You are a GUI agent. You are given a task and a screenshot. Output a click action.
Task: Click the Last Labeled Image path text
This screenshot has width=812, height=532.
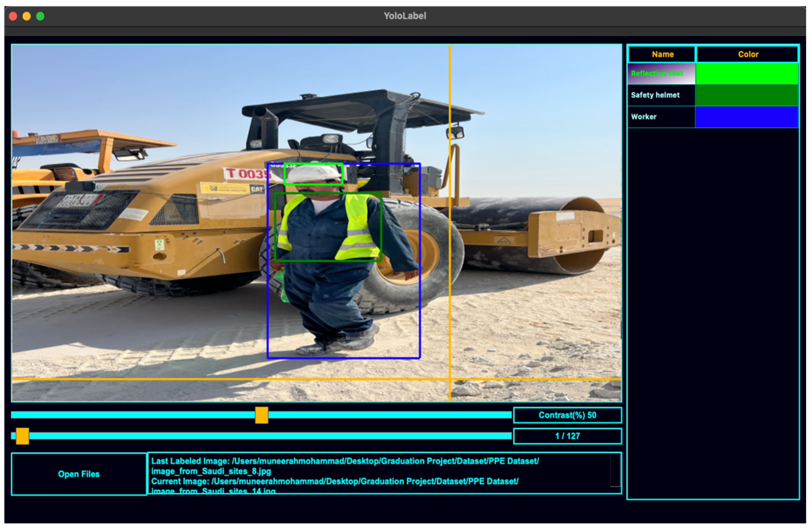[x=345, y=462]
